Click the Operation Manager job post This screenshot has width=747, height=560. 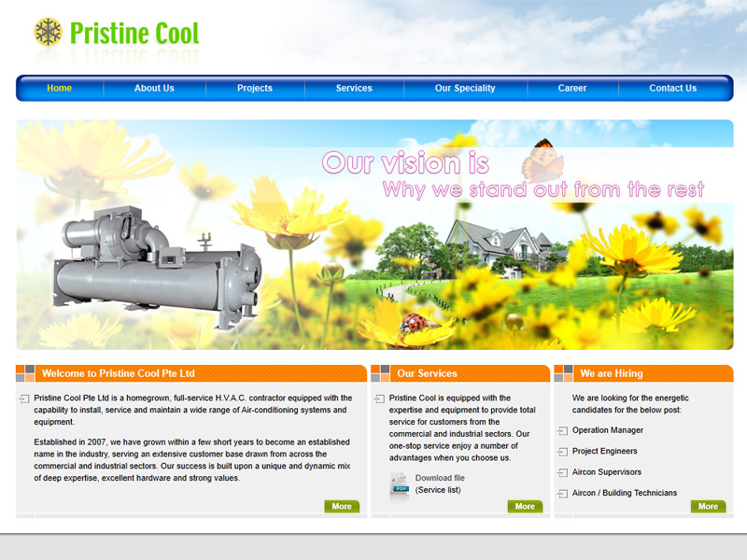click(x=608, y=430)
